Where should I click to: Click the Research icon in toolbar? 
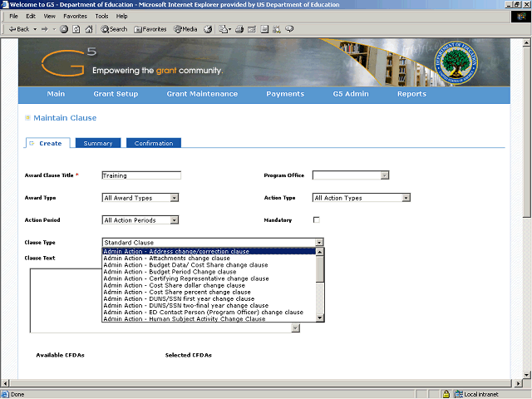pos(277,29)
